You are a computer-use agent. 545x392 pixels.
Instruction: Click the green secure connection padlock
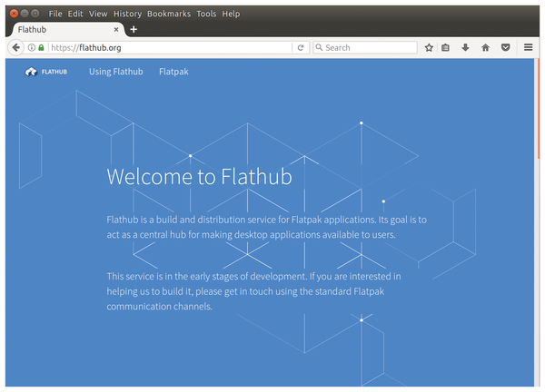click(x=41, y=47)
